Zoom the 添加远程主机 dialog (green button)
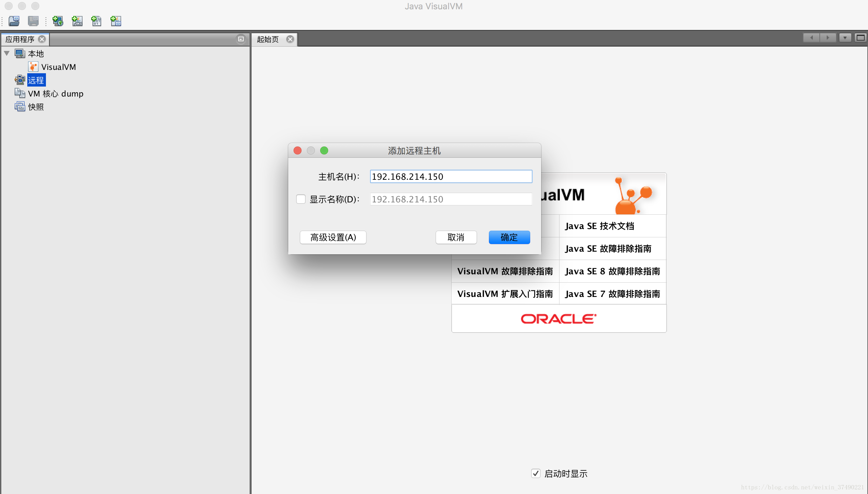Image resolution: width=868 pixels, height=494 pixels. click(324, 150)
